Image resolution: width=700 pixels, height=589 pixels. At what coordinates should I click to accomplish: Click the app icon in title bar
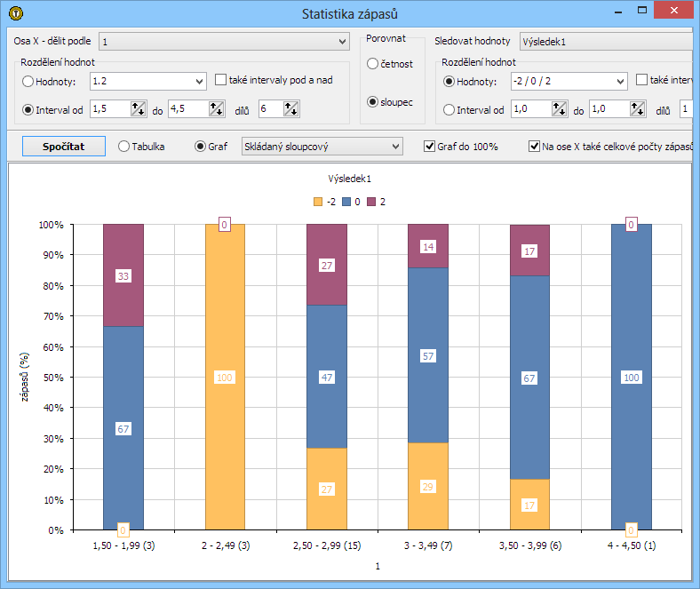[16, 13]
